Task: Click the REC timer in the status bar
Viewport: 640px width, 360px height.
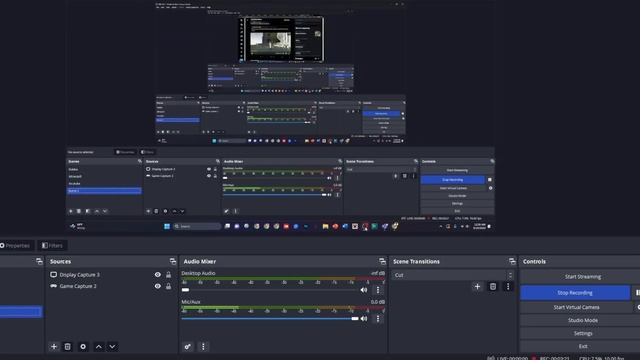Action: 554,358
